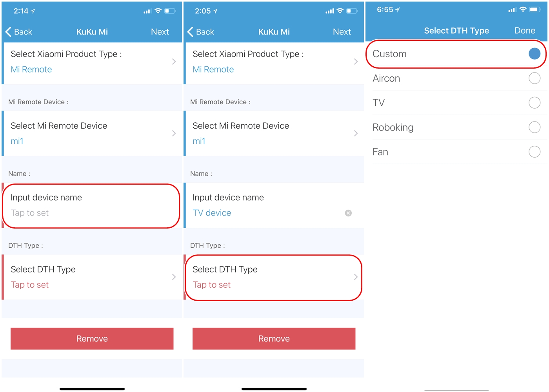This screenshot has height=392, width=549.
Task: Tap location arrow next to 2:14 time
Action: coord(33,11)
